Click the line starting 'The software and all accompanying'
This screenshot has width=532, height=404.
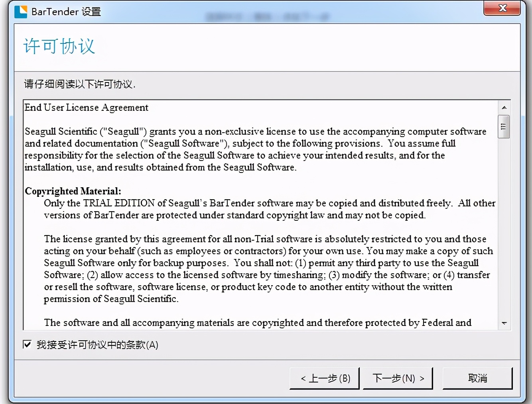click(258, 323)
